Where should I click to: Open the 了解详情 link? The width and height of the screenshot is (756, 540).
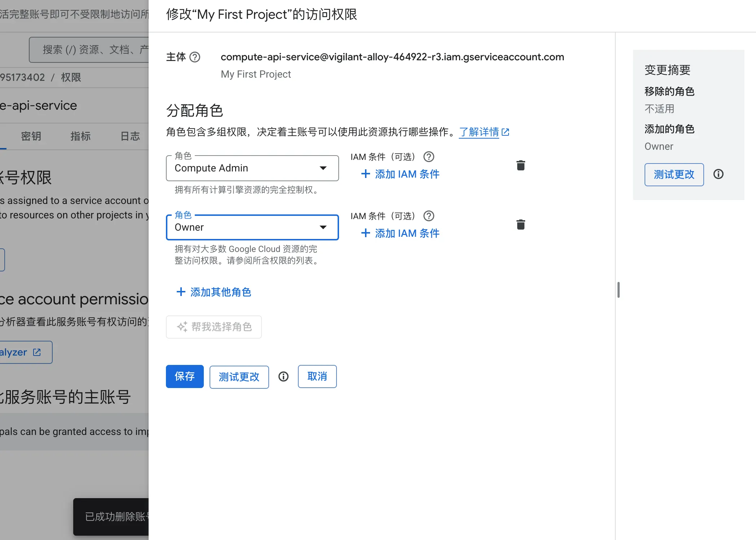(480, 132)
